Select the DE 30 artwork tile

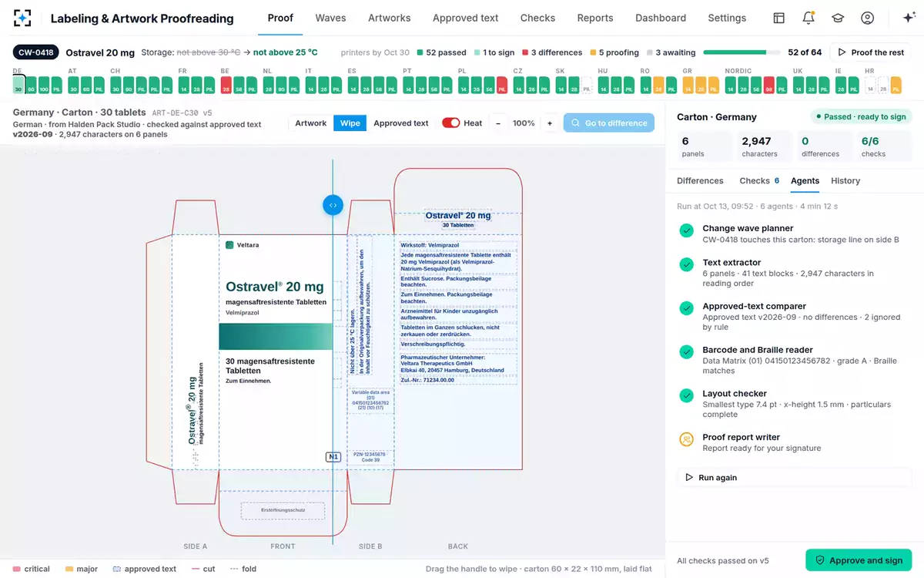coord(18,86)
